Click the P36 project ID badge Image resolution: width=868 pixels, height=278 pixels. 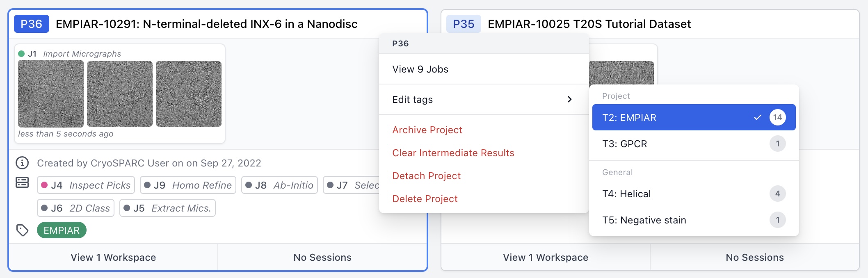pyautogui.click(x=32, y=24)
